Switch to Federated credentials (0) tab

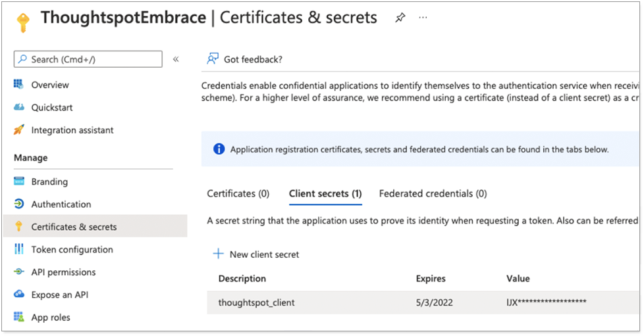433,193
